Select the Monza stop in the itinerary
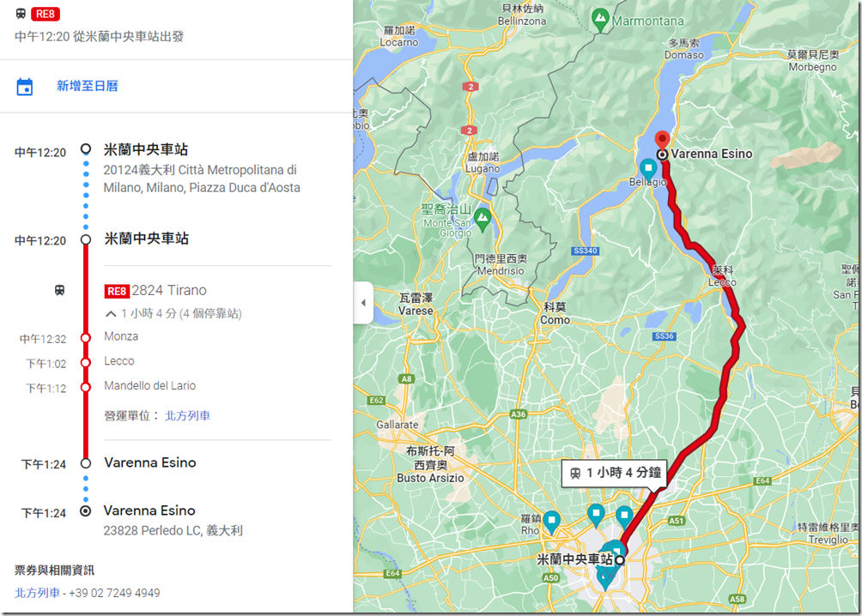Image resolution: width=862 pixels, height=616 pixels. [x=122, y=336]
